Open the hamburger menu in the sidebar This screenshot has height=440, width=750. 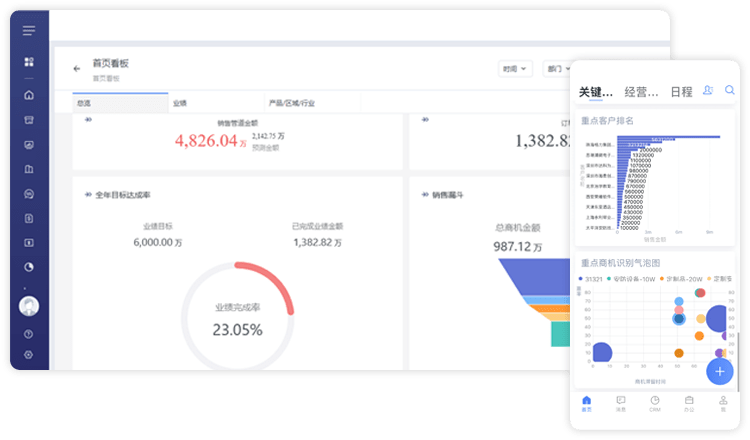(x=29, y=31)
